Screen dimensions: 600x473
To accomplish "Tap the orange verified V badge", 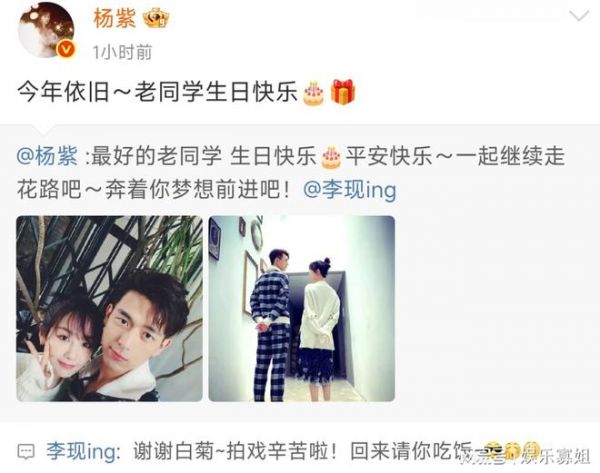I will pos(66,50).
